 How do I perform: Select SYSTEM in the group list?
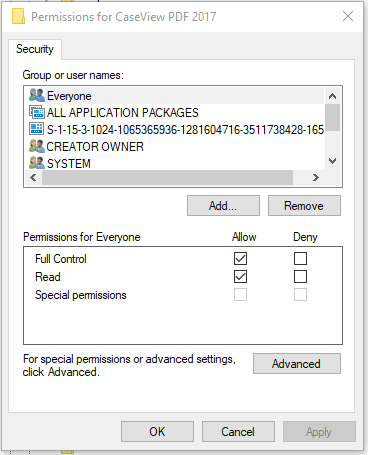[174, 163]
